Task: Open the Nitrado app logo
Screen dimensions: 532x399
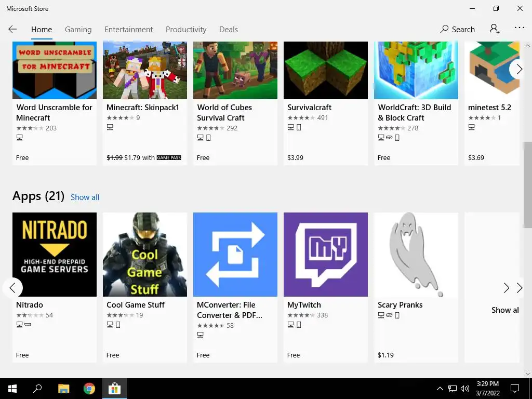Action: [55, 255]
